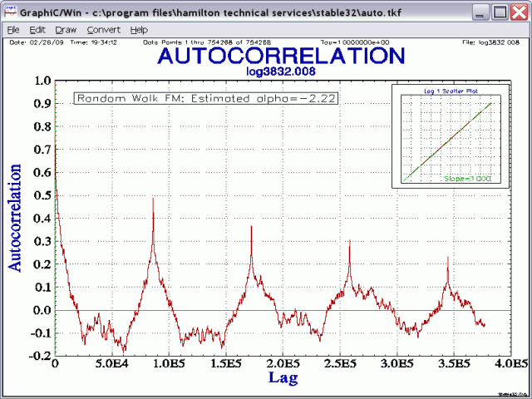Open the Help menu
The image size is (532, 399).
click(x=139, y=30)
